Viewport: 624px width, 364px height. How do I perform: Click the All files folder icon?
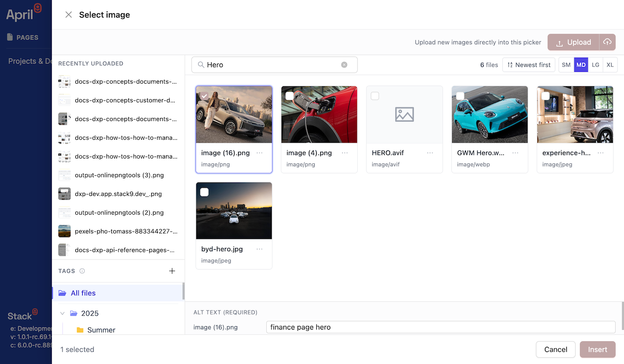(x=62, y=293)
